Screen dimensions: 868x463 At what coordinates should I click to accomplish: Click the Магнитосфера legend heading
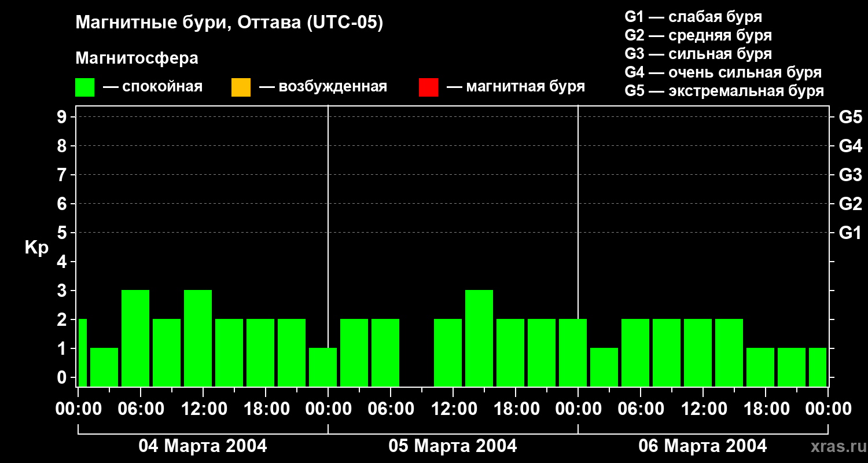pos(137,58)
